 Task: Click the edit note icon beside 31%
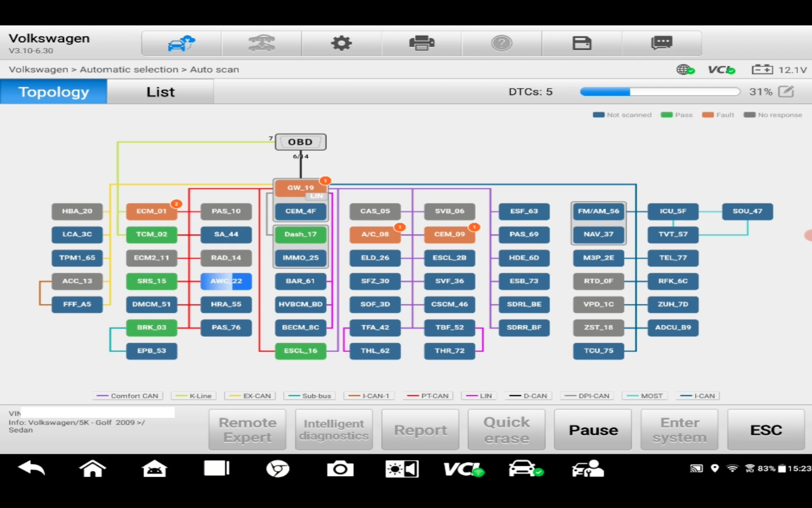786,91
